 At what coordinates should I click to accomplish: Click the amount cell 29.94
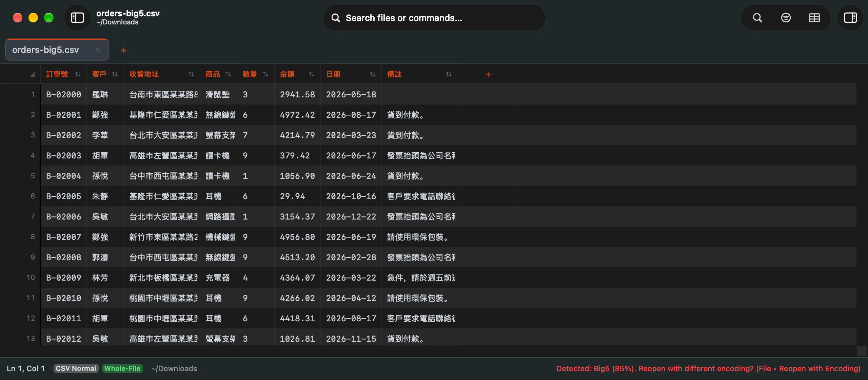point(297,196)
